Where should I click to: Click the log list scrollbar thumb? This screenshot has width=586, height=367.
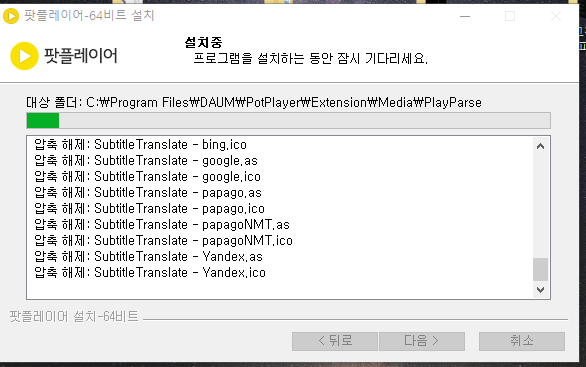coord(540,269)
